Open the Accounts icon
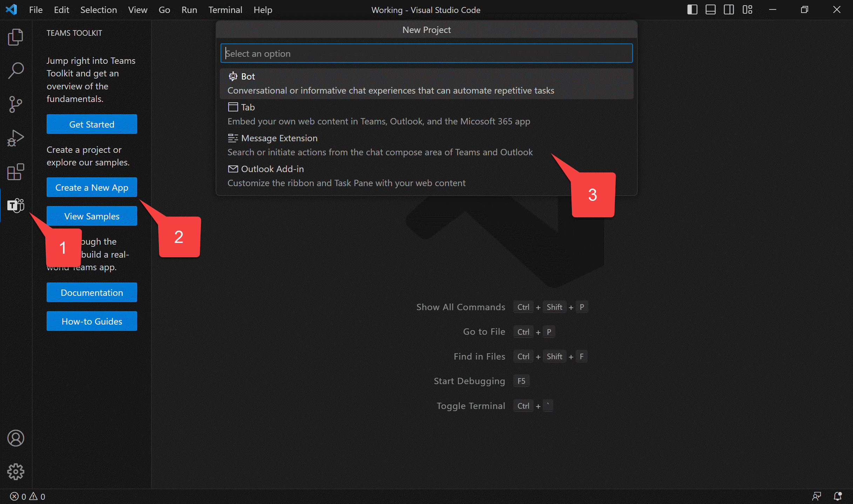Image resolution: width=853 pixels, height=504 pixels. pyautogui.click(x=15, y=438)
